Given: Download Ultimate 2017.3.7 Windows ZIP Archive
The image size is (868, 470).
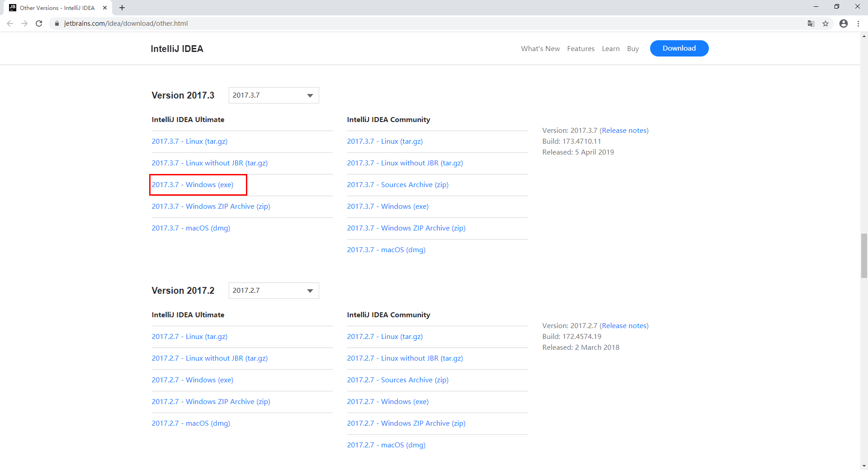Looking at the screenshot, I should 211,207.
